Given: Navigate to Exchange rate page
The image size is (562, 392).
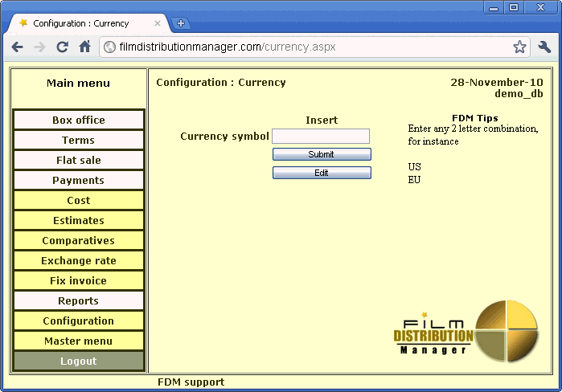Looking at the screenshot, I should [79, 261].
